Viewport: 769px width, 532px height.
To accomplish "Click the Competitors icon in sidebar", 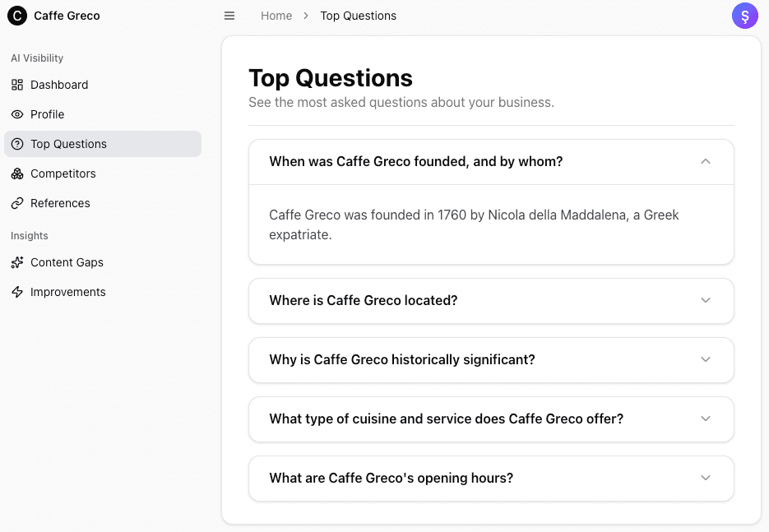I will 17,173.
